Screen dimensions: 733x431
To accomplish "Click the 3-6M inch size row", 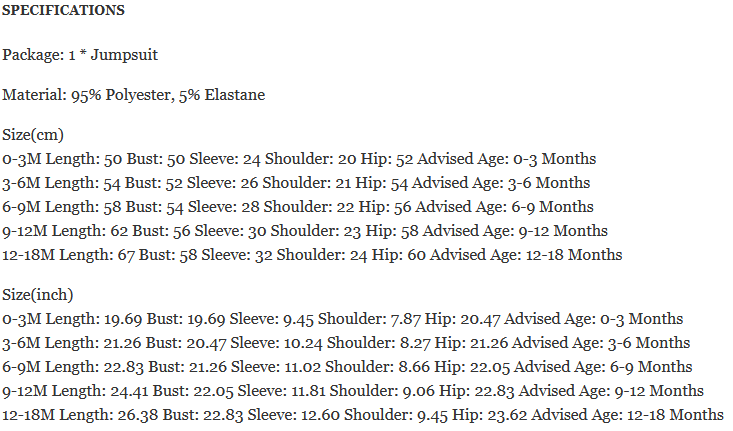I will 345,343.
